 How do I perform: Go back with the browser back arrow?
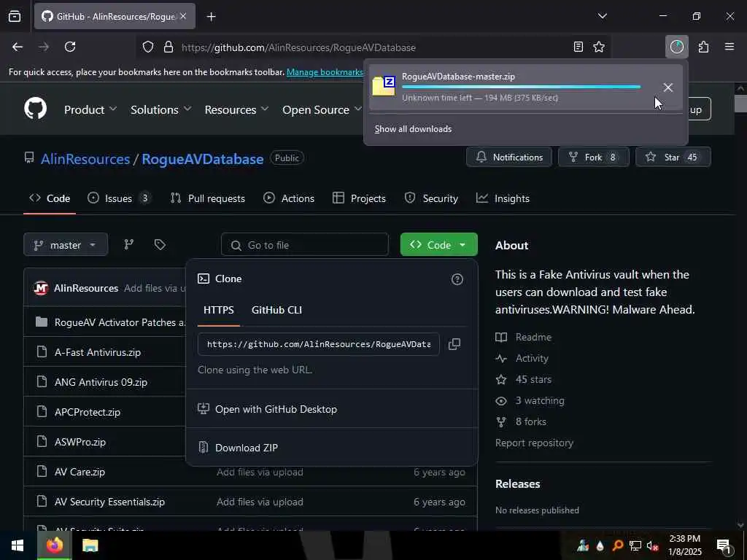[18, 47]
